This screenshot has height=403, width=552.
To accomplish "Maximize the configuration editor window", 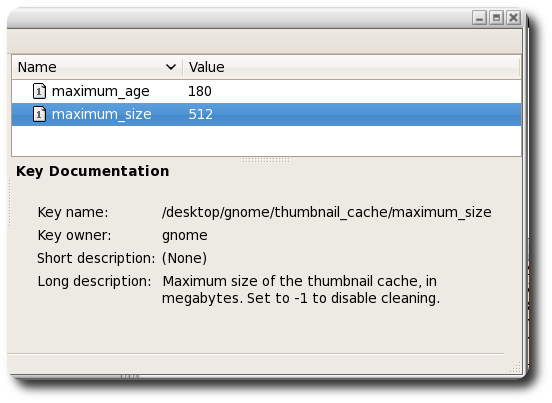I will tap(496, 17).
